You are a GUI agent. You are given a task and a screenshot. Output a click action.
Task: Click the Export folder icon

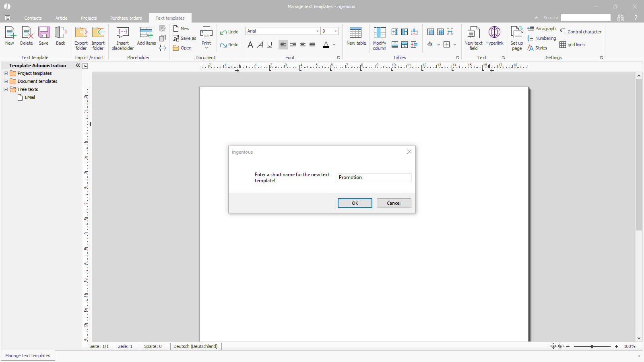81,33
